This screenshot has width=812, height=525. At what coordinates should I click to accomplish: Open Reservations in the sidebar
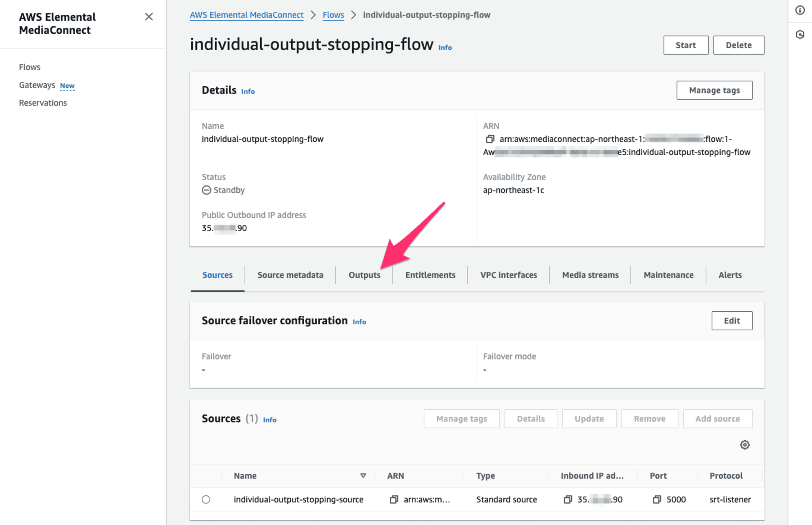[43, 103]
